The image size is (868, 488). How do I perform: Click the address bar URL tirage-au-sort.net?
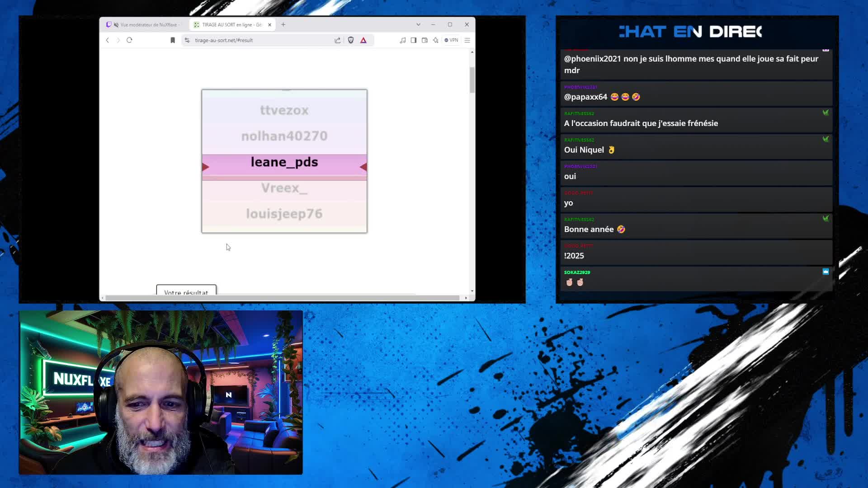[x=224, y=40]
